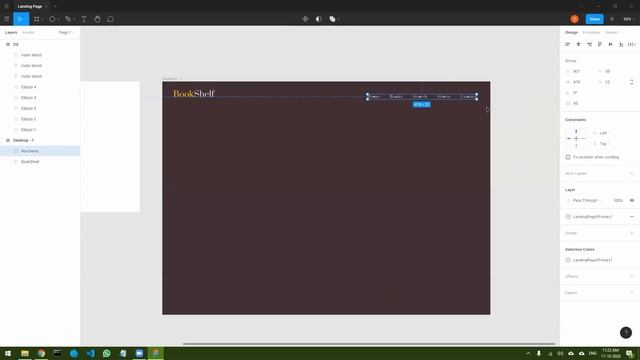Select the Landing Page file tab
Viewport: 640px width, 360px height.
(30, 7)
